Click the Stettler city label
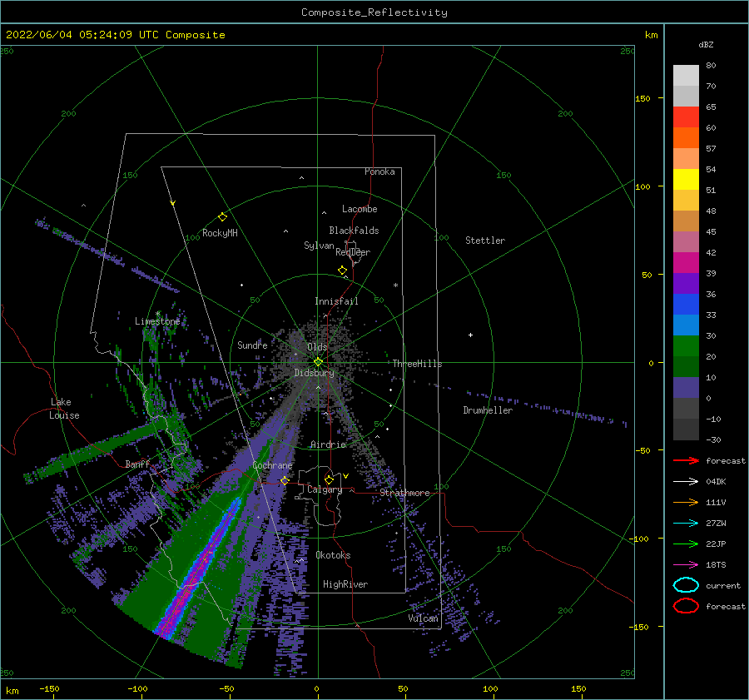The image size is (749, 700). [x=485, y=241]
